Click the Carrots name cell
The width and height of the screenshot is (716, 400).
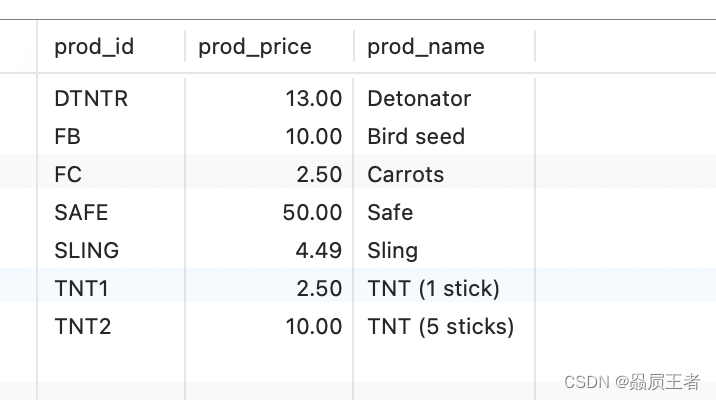pos(405,174)
